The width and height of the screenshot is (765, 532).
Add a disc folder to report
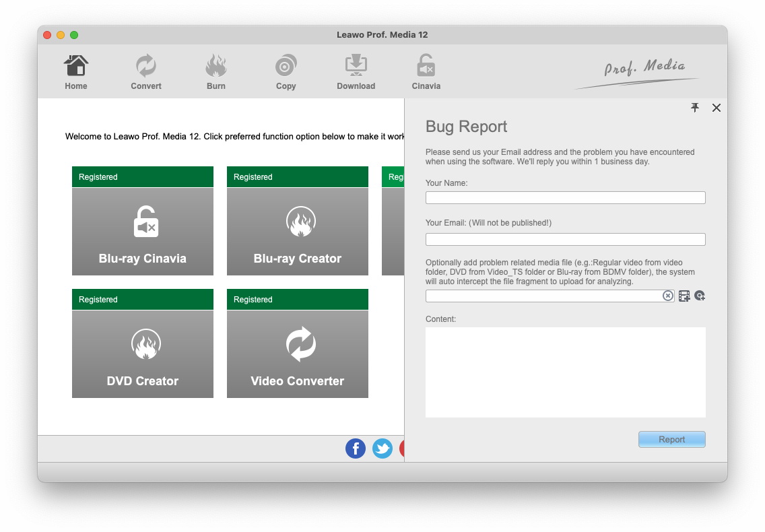tap(700, 296)
